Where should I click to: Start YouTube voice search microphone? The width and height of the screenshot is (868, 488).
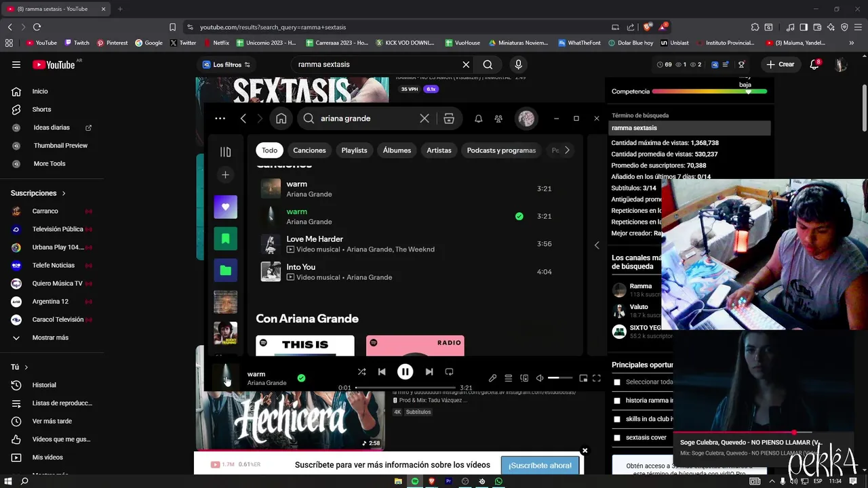click(x=518, y=64)
